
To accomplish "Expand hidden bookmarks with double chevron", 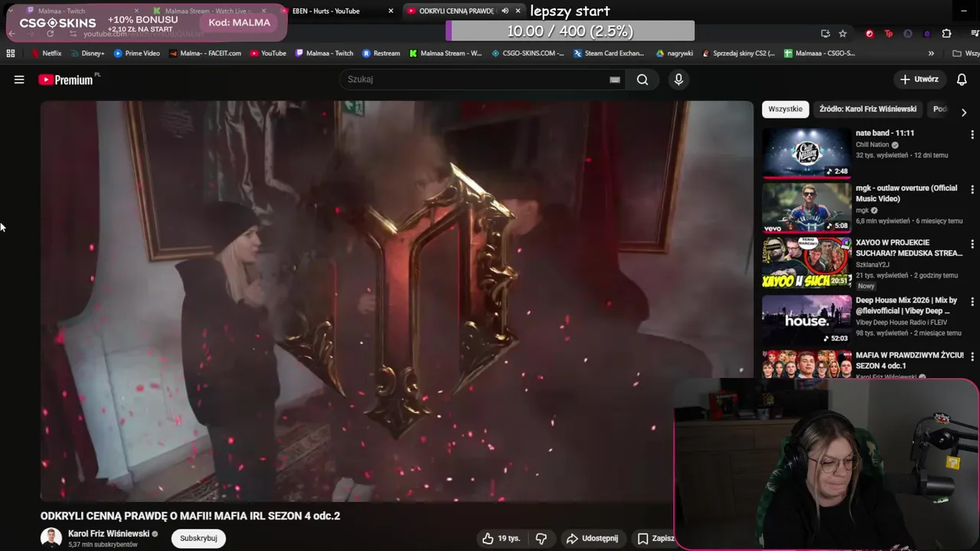I will tap(931, 54).
